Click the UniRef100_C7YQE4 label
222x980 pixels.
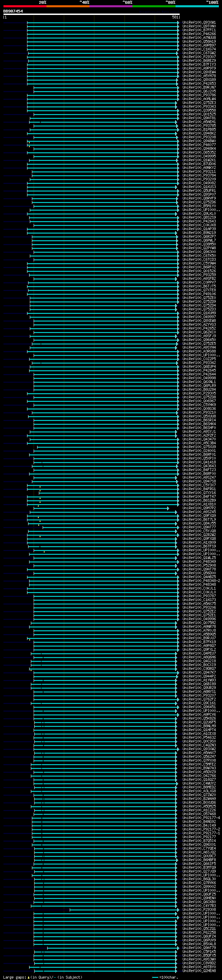[x=199, y=848]
